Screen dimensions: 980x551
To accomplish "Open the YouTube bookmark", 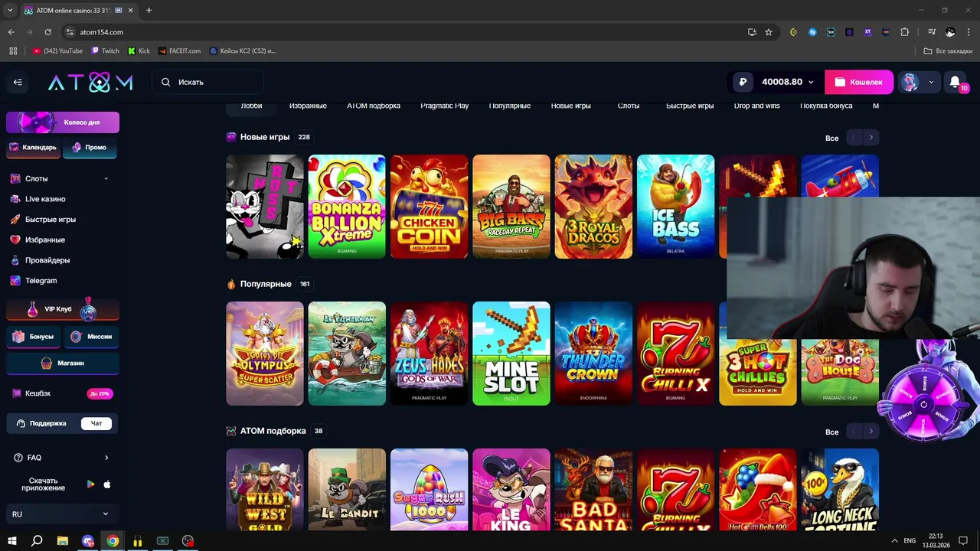I will tap(57, 51).
